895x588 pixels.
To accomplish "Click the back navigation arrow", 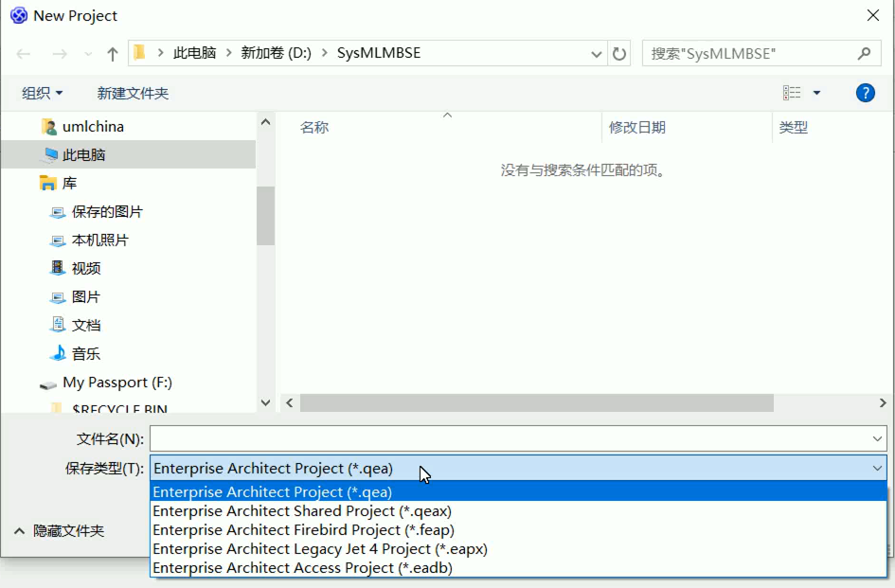I will (24, 54).
